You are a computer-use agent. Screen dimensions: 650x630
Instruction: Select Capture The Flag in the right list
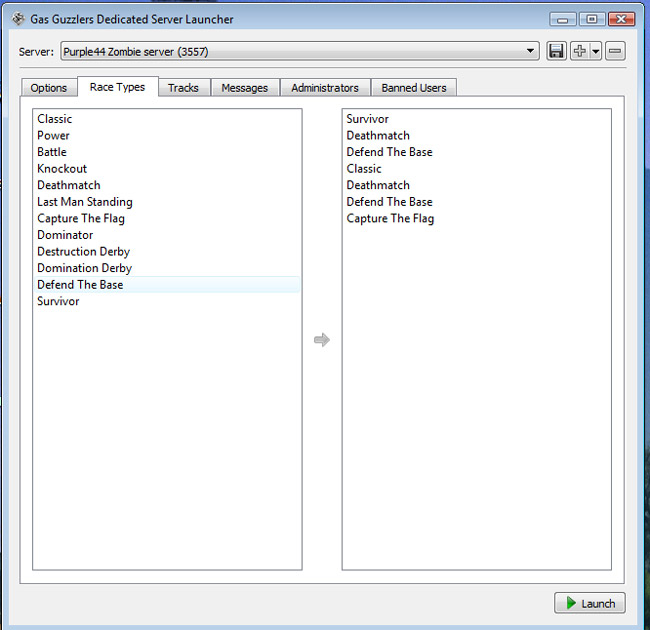(x=476, y=218)
